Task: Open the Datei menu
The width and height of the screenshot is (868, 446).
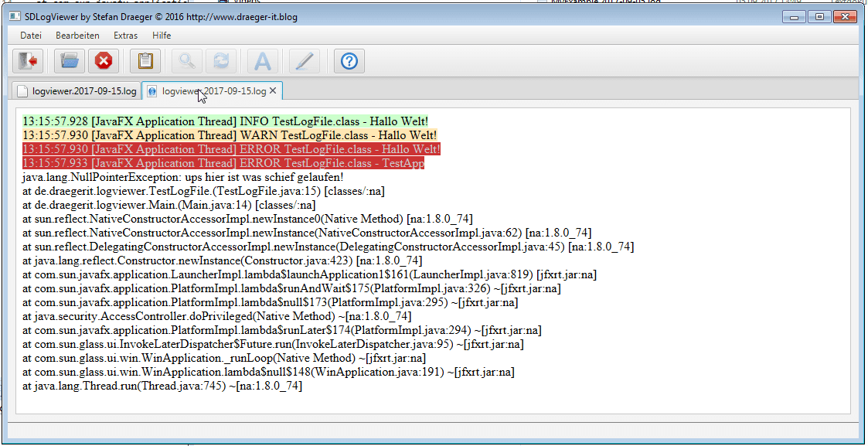Action: point(30,35)
